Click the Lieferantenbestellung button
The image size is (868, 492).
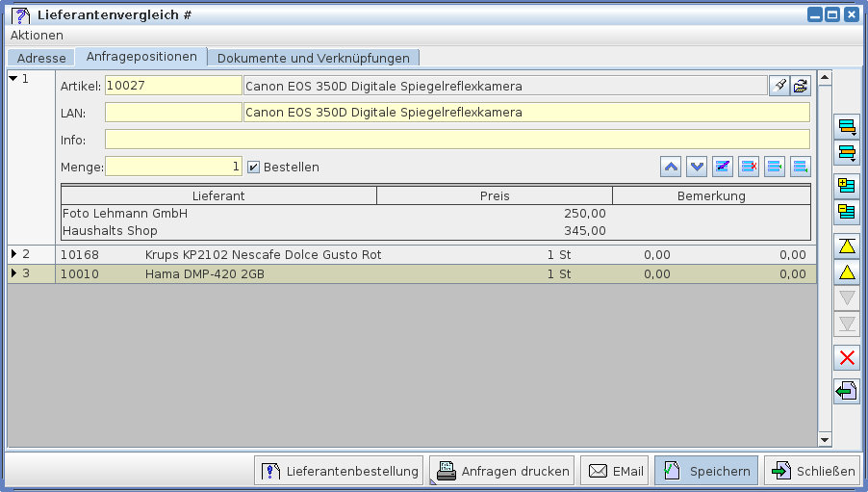339,471
